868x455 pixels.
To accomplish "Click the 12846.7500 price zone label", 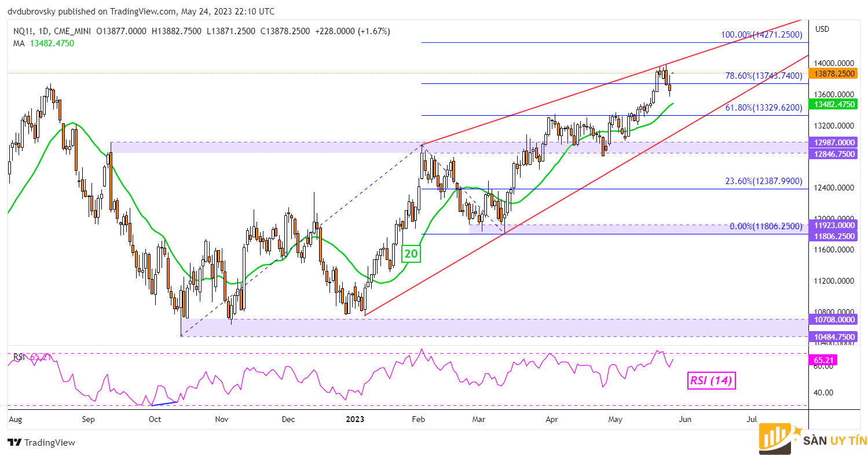I will point(834,154).
